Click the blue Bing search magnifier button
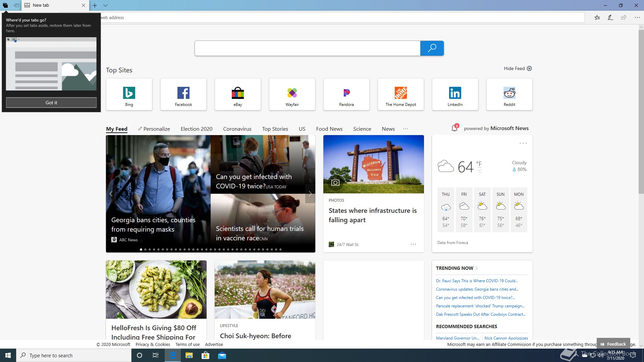The width and height of the screenshot is (644, 362). 432,48
